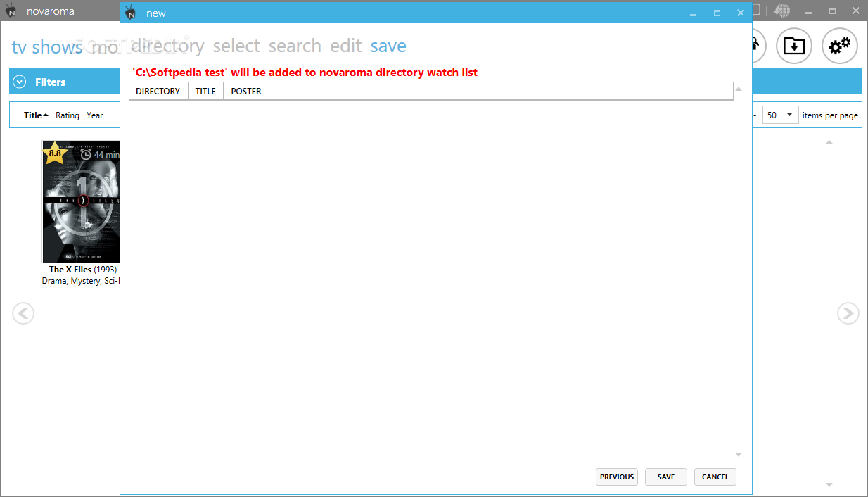Click the 8.8 rating star badge
Image resolution: width=868 pixels, height=497 pixels.
coord(54,152)
